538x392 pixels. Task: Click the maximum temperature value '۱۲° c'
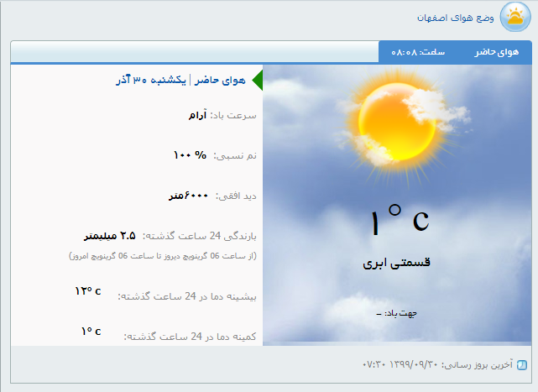tap(88, 291)
